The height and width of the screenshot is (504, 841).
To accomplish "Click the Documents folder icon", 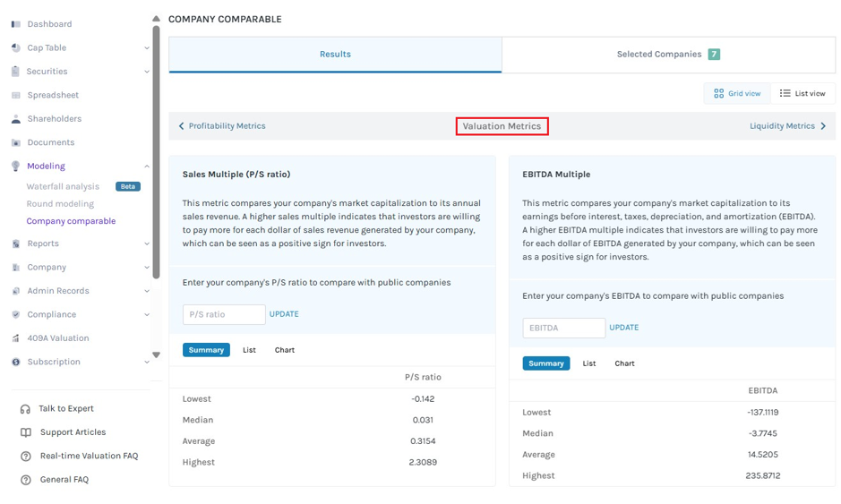I will pos(16,142).
